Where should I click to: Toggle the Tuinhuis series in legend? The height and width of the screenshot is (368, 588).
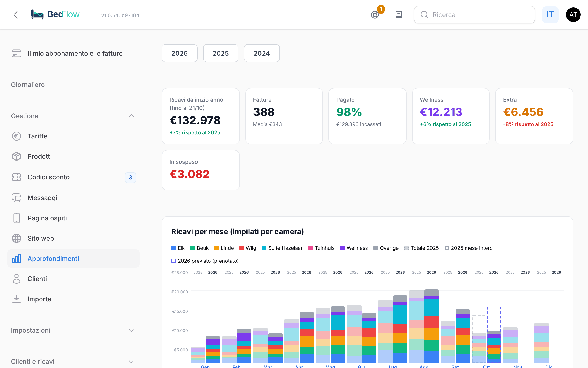pos(321,248)
